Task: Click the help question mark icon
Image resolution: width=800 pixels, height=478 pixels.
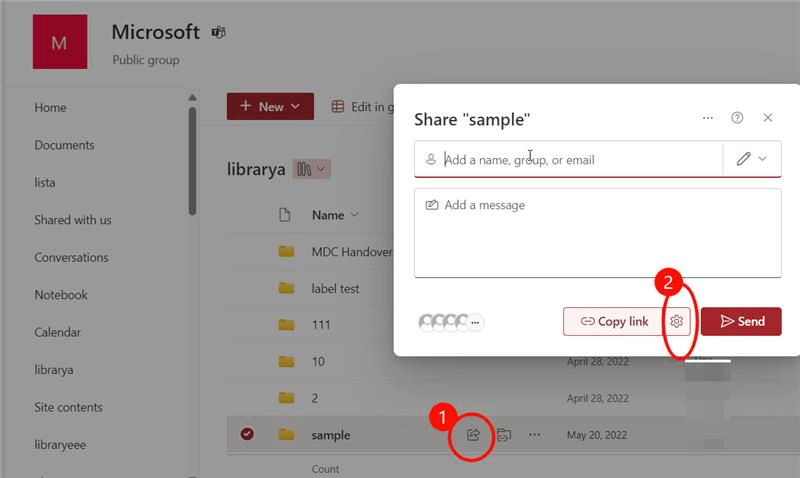Action: pyautogui.click(x=737, y=118)
